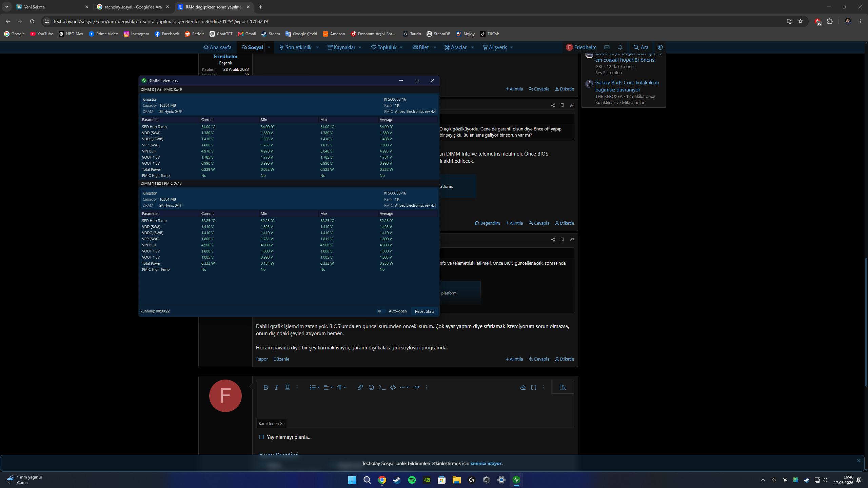Screen dimensions: 868x488
Task: Expand the Bilet dropdown arrow
Action: click(435, 47)
